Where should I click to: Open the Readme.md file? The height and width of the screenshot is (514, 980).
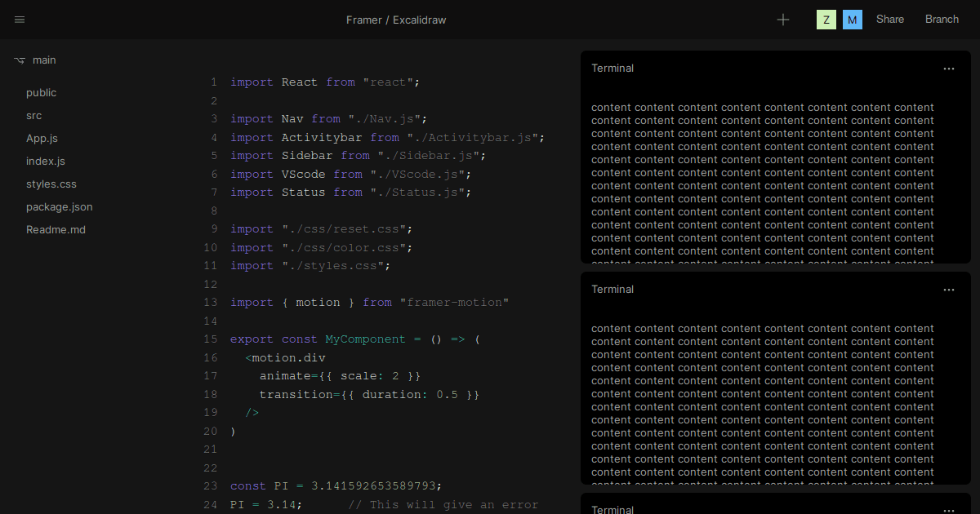click(56, 229)
